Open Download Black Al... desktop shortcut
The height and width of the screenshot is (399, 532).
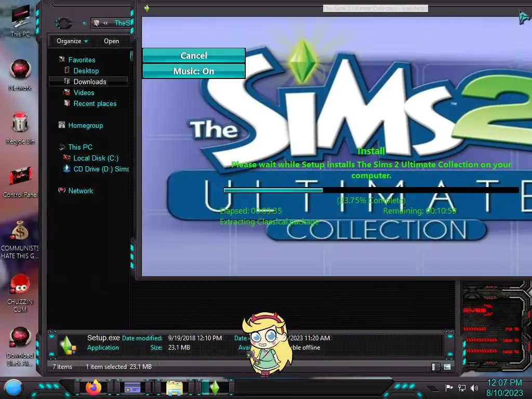[x=20, y=347]
